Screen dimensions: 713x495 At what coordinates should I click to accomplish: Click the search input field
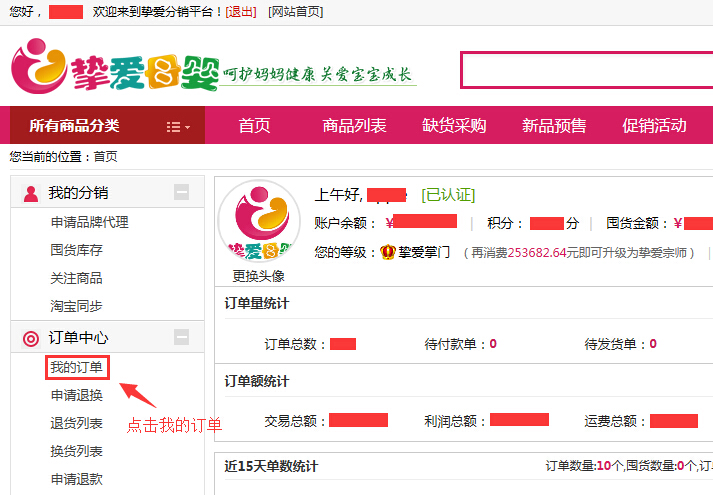click(x=586, y=70)
